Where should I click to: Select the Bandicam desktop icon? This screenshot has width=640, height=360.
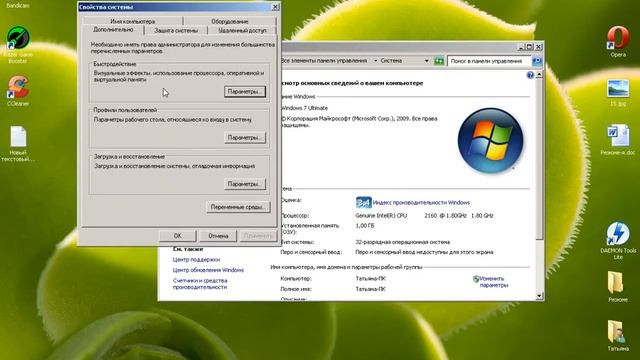coord(18,5)
